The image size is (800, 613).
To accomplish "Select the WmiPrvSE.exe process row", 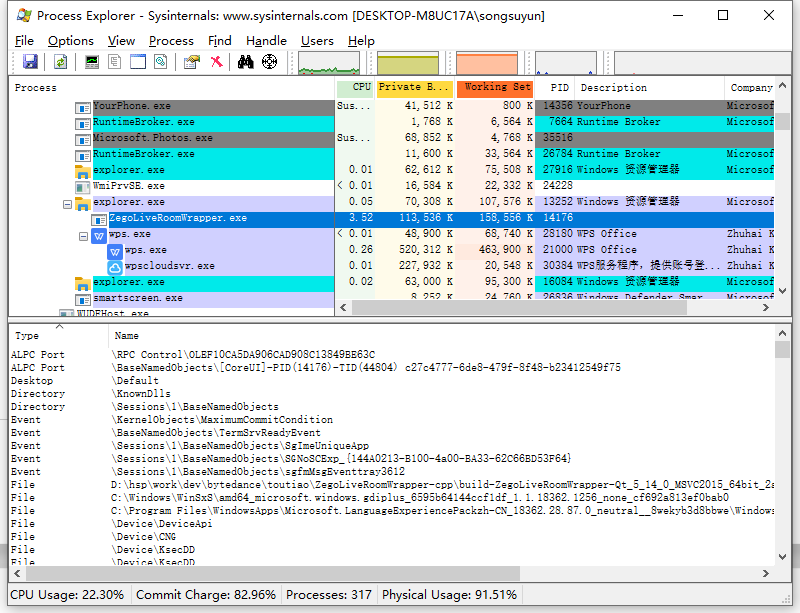I will coord(391,186).
